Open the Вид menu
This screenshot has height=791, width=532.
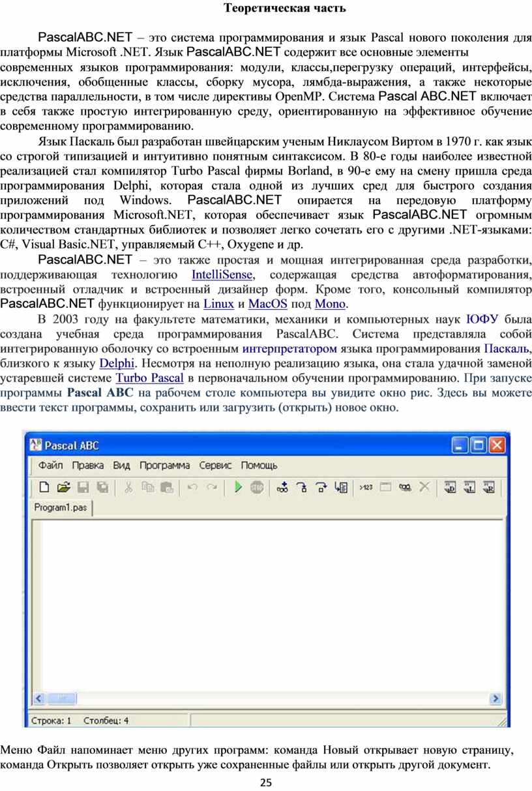click(x=122, y=466)
